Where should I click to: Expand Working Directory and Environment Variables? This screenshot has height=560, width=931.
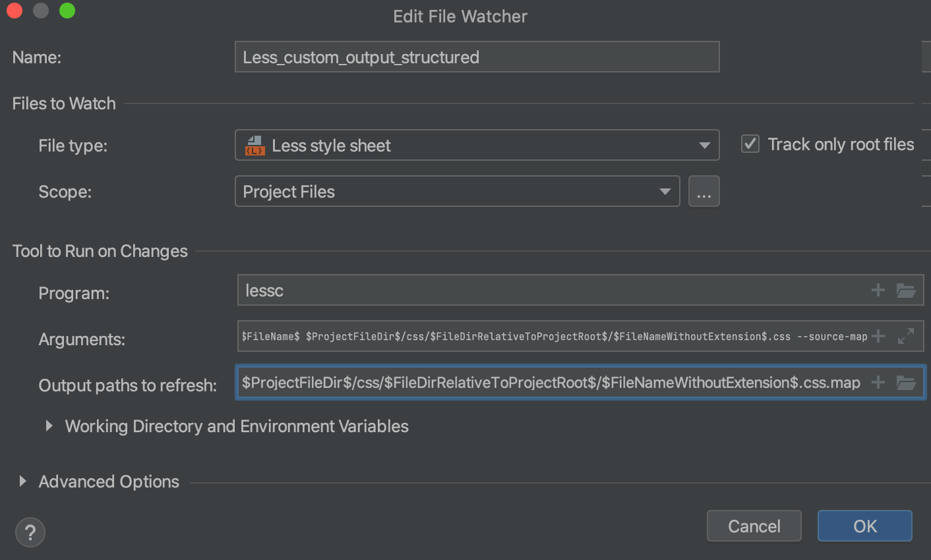pos(48,426)
